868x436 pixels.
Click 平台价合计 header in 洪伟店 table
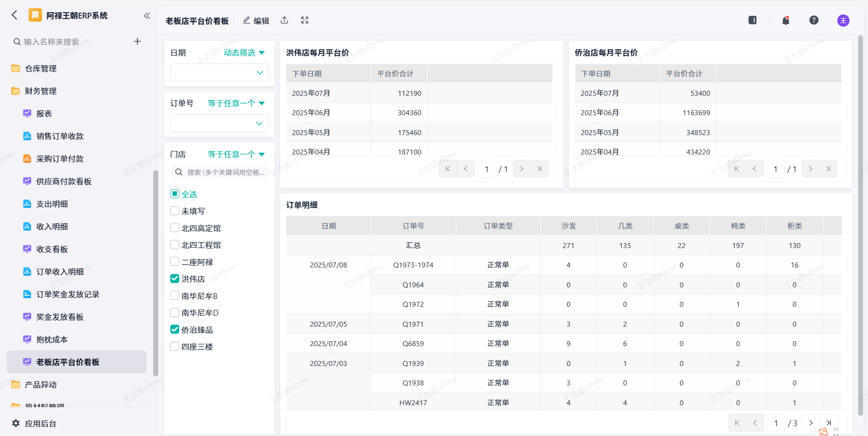[x=399, y=74]
